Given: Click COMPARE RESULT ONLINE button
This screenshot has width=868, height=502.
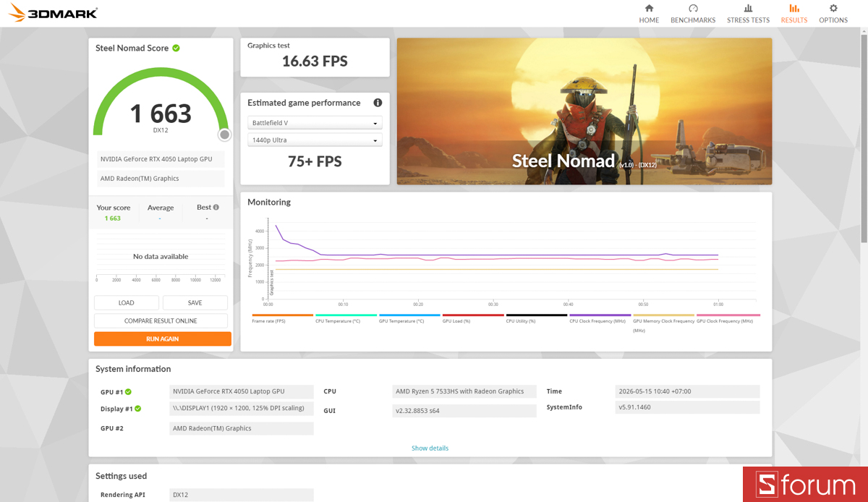Looking at the screenshot, I should [x=161, y=320].
